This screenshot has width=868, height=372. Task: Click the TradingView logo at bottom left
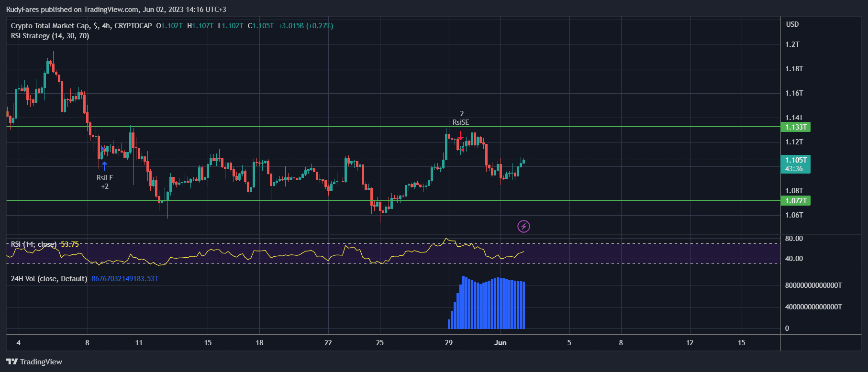pyautogui.click(x=34, y=361)
